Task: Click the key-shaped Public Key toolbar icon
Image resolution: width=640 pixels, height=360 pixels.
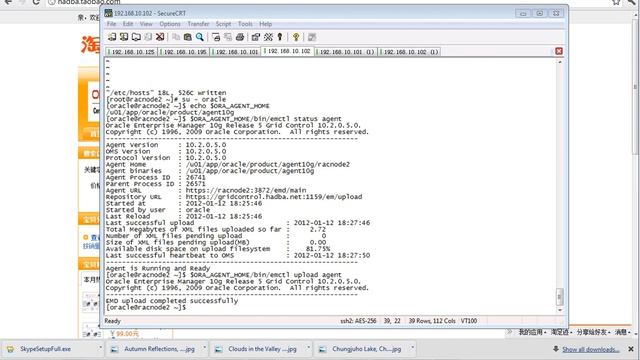Action: tap(280, 37)
